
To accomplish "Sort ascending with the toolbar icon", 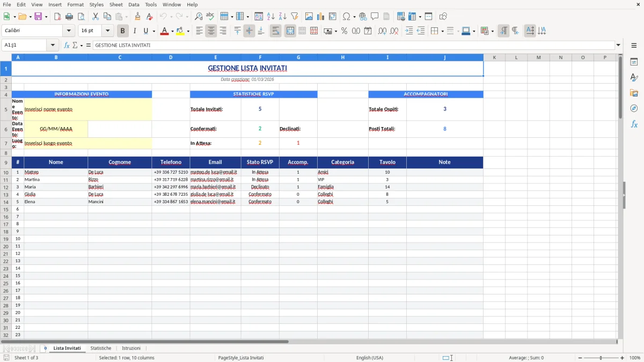I will 270,16.
